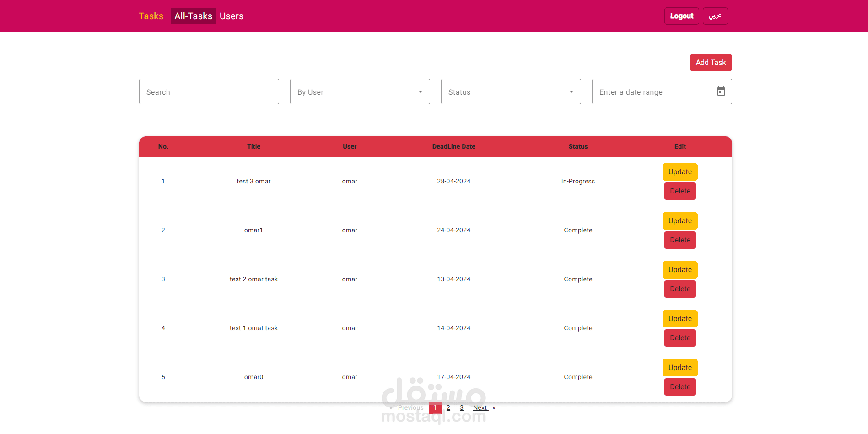
Task: Click the Next pagination link
Action: pos(481,408)
